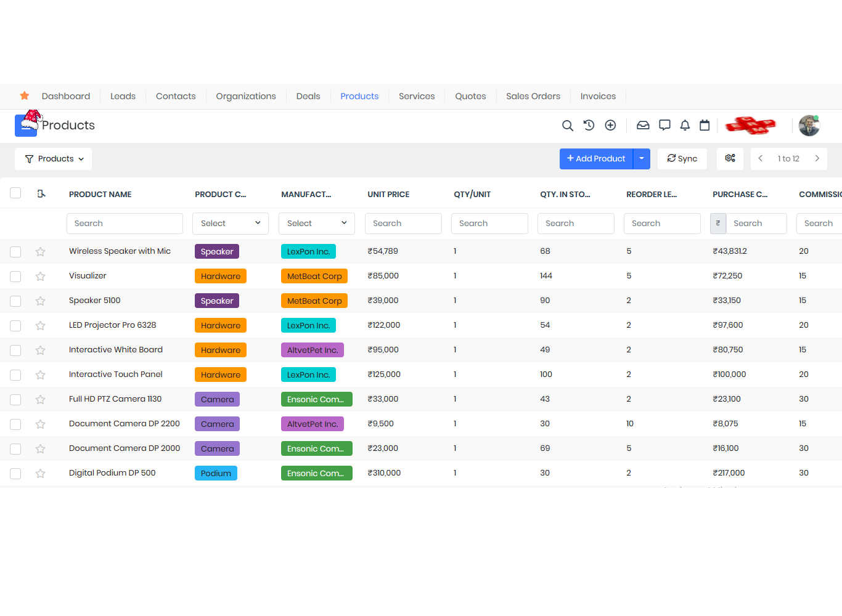This screenshot has height=616, width=842.
Task: Open the chat message icon
Action: click(x=664, y=125)
